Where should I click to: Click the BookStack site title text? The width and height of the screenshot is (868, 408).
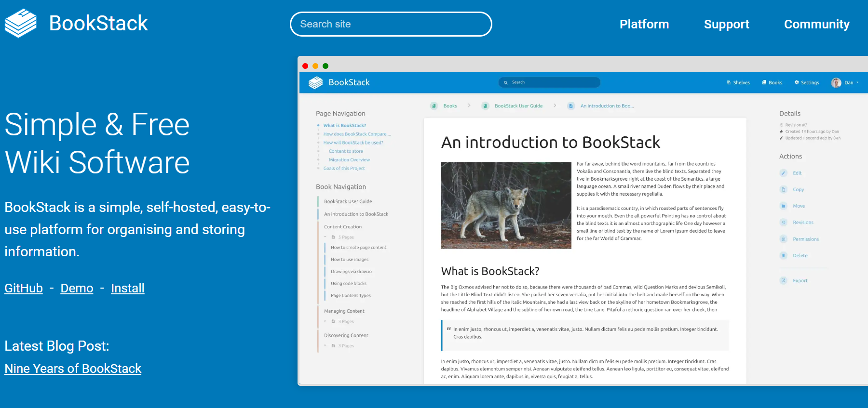tap(98, 23)
